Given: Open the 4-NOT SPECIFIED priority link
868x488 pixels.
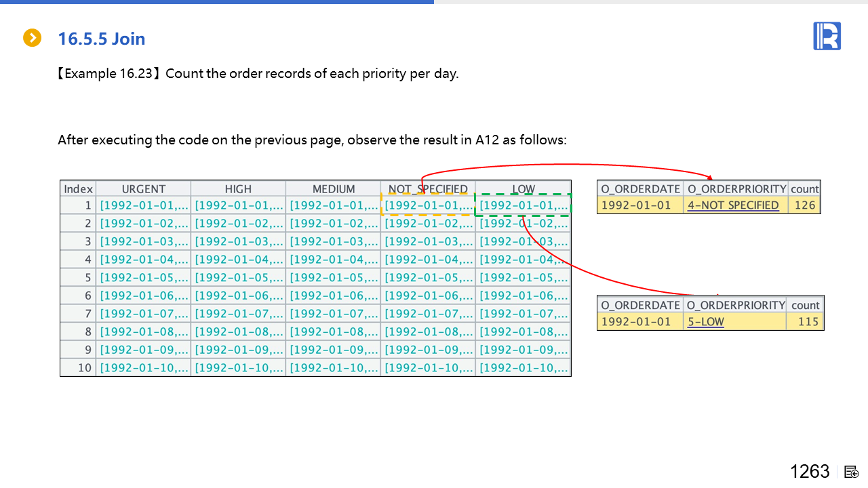Looking at the screenshot, I should [x=732, y=205].
